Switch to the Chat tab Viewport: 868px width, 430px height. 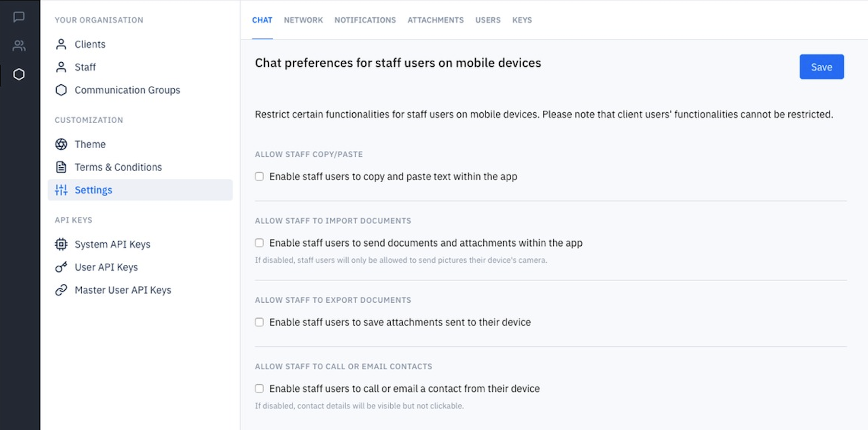point(262,20)
